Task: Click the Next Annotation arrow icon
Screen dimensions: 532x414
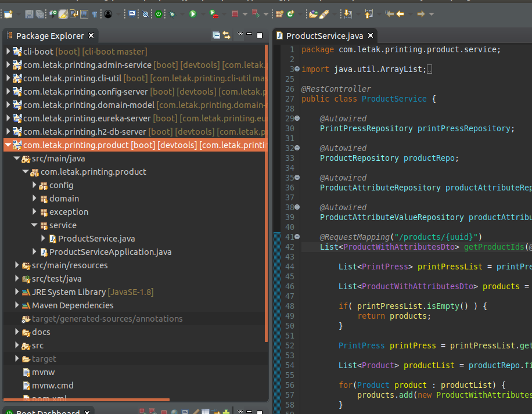Action: tap(348, 13)
